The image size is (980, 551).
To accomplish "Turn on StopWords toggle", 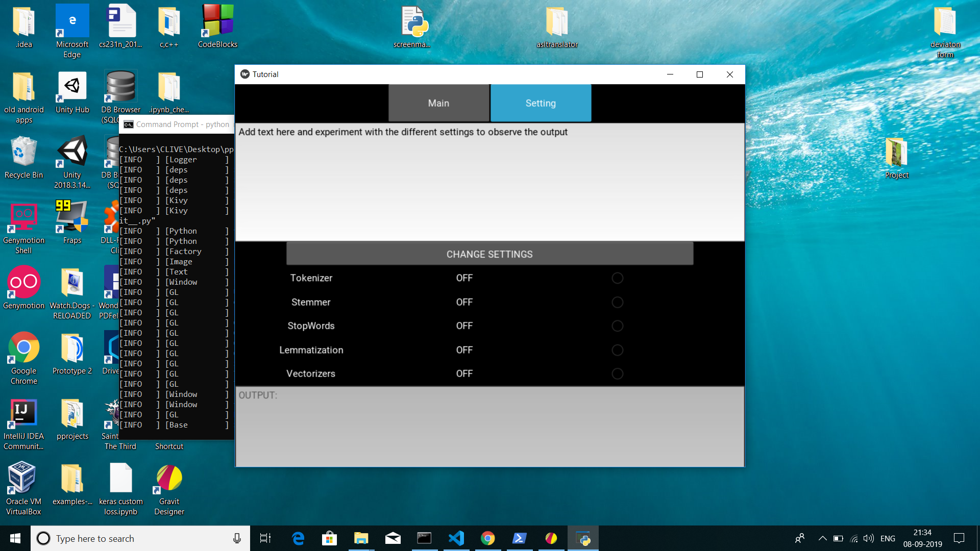I will (x=617, y=326).
